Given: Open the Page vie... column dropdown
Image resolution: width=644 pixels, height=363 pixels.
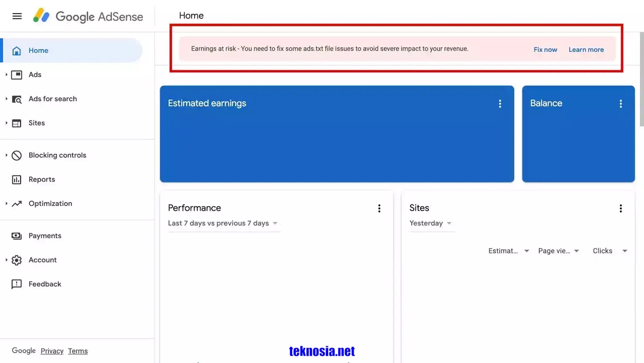Looking at the screenshot, I should [559, 251].
